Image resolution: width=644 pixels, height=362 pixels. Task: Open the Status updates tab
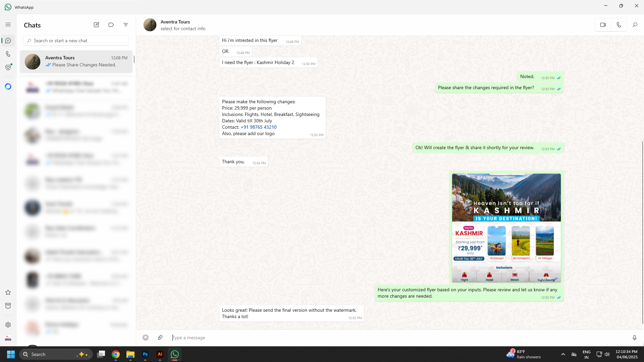[8, 67]
